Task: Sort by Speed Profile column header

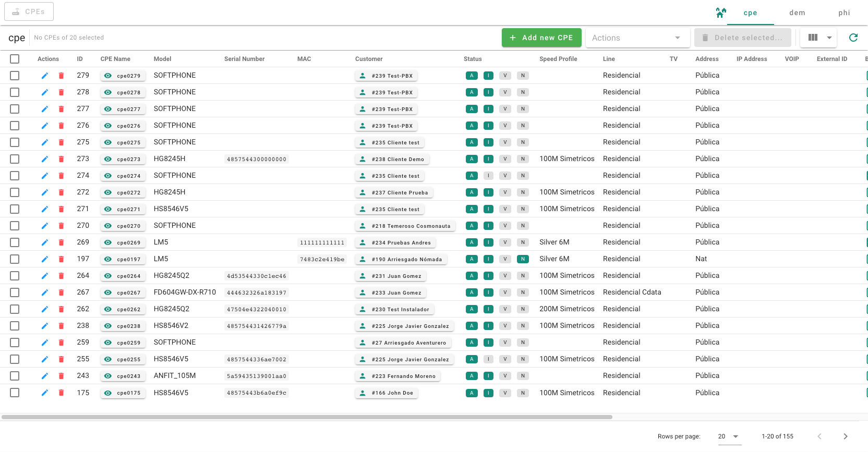Action: (558, 59)
